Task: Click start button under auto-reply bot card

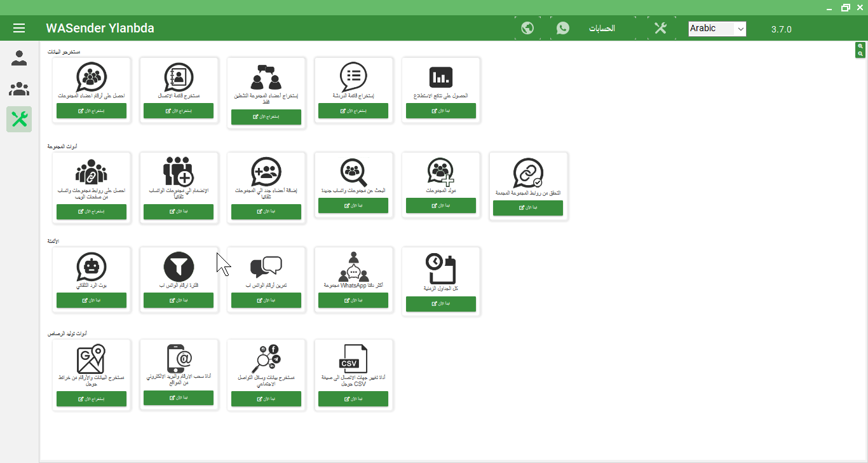Action: pyautogui.click(x=92, y=300)
